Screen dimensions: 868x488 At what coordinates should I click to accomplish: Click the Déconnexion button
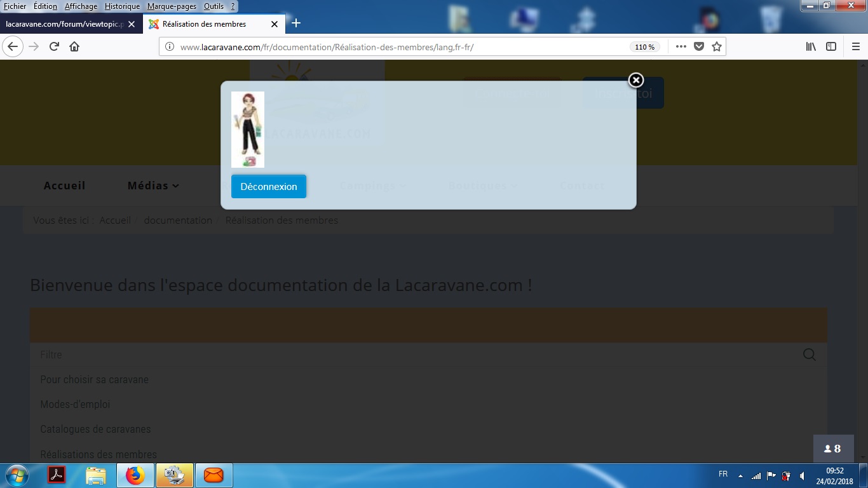(269, 187)
